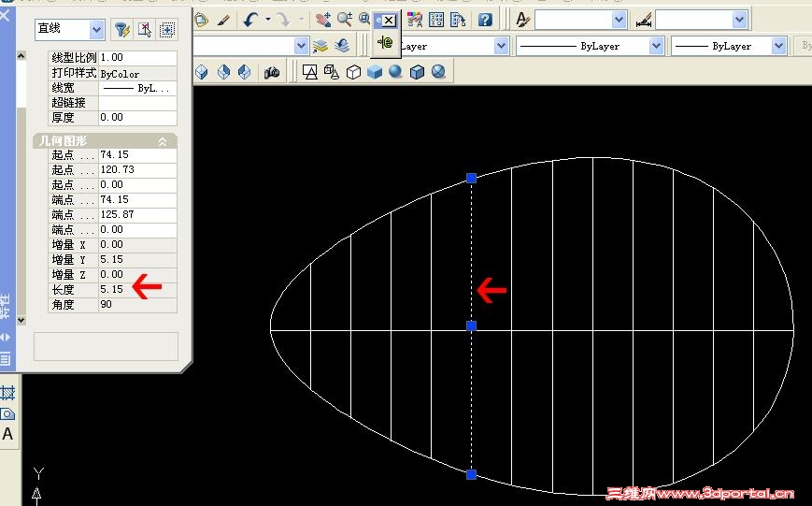Click the greyed Redo arrow icon
This screenshot has height=506, width=812.
pos(284,21)
